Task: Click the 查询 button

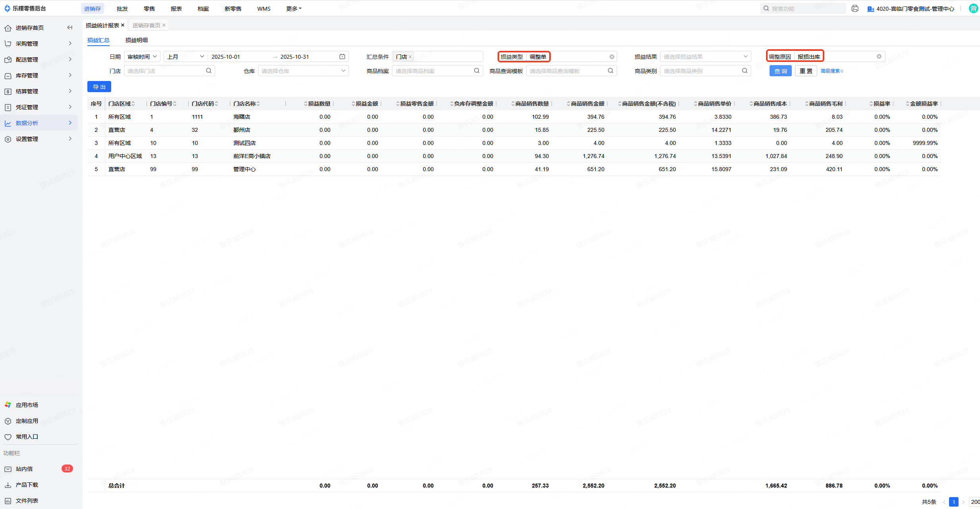Action: click(780, 71)
